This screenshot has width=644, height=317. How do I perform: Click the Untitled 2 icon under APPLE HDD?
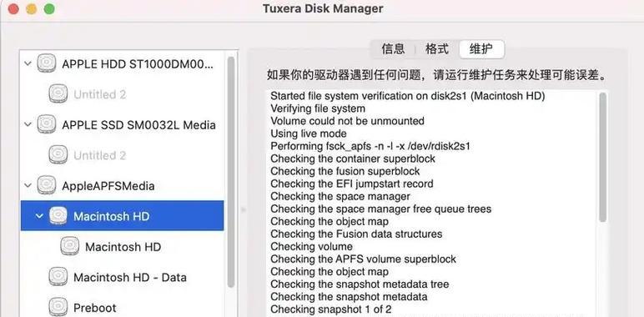click(58, 94)
